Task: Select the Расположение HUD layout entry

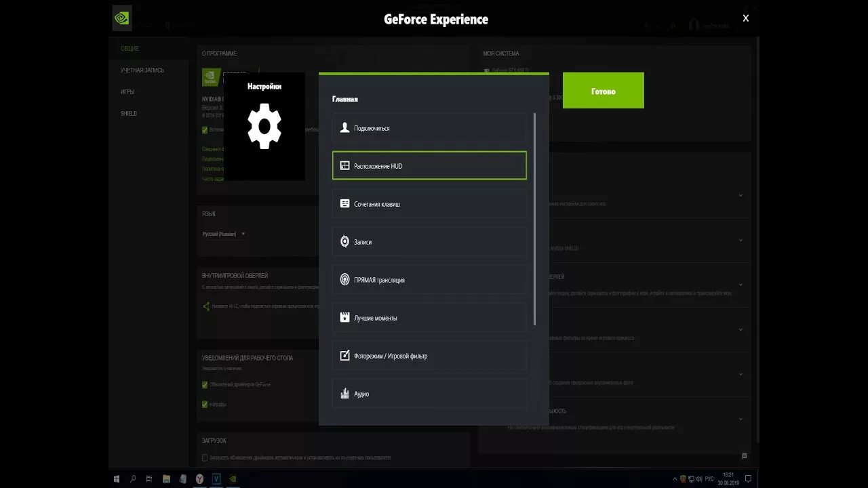Action: pos(429,165)
